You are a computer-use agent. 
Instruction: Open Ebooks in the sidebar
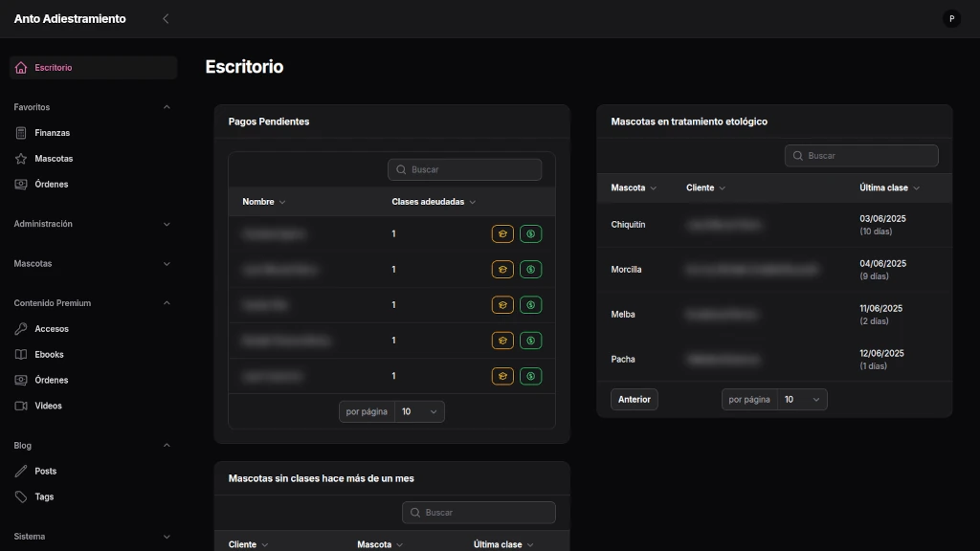click(x=49, y=355)
